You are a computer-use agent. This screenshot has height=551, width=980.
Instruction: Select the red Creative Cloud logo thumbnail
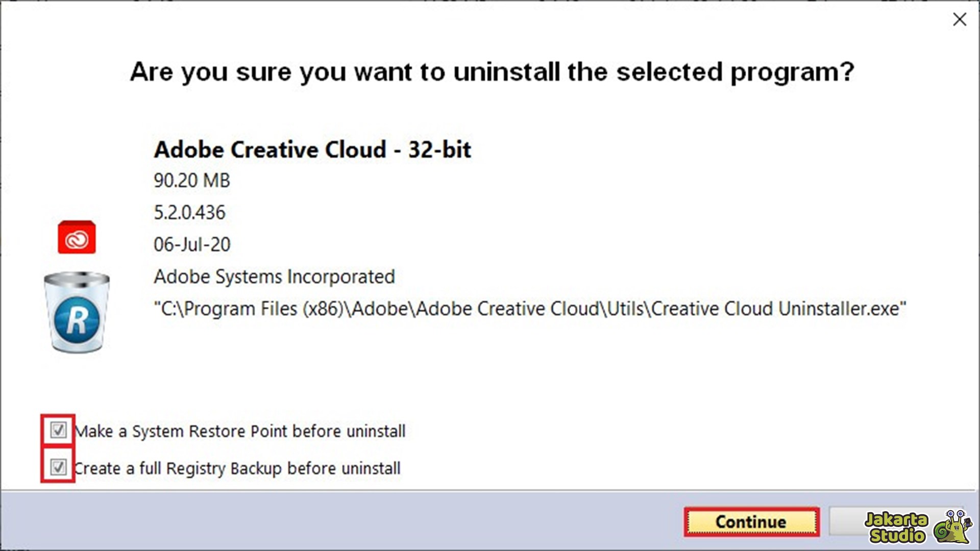(x=76, y=237)
